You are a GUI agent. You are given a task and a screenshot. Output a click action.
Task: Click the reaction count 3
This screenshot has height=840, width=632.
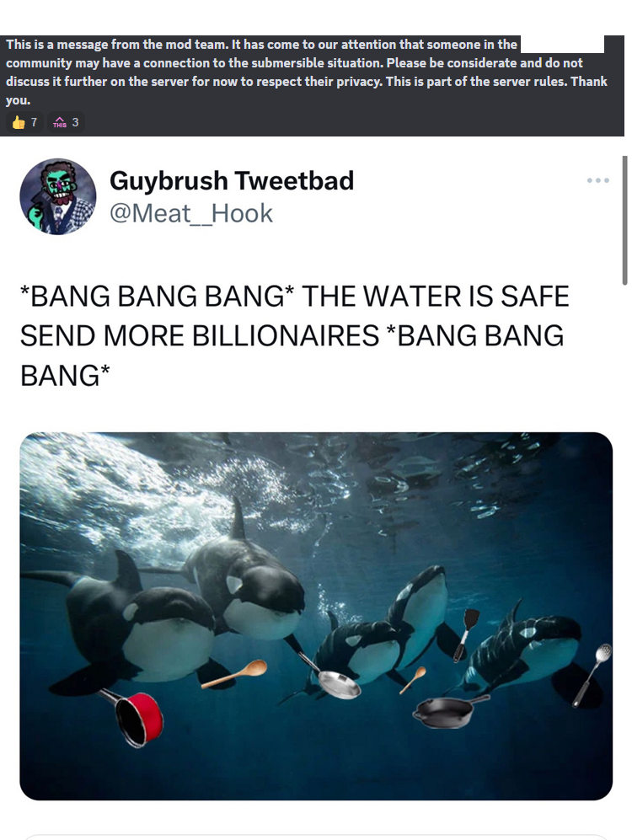(x=75, y=123)
